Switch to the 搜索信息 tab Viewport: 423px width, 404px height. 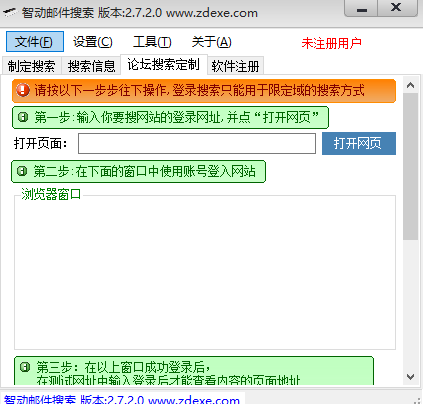[91, 66]
